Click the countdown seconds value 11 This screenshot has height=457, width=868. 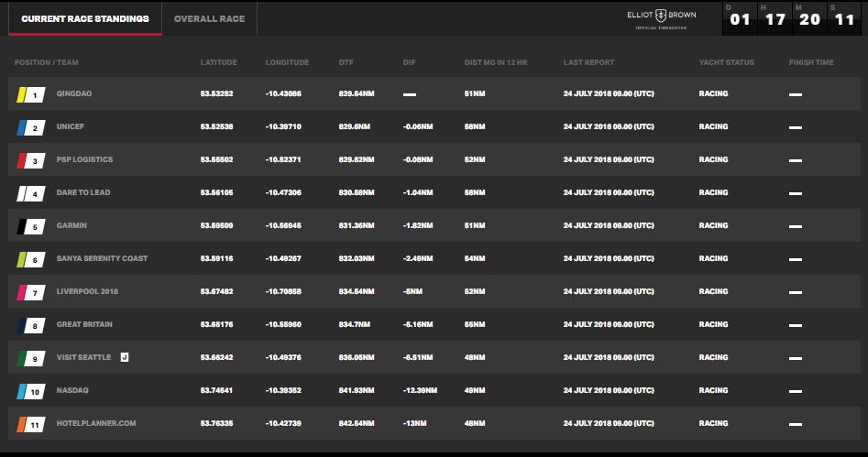pyautogui.click(x=844, y=20)
